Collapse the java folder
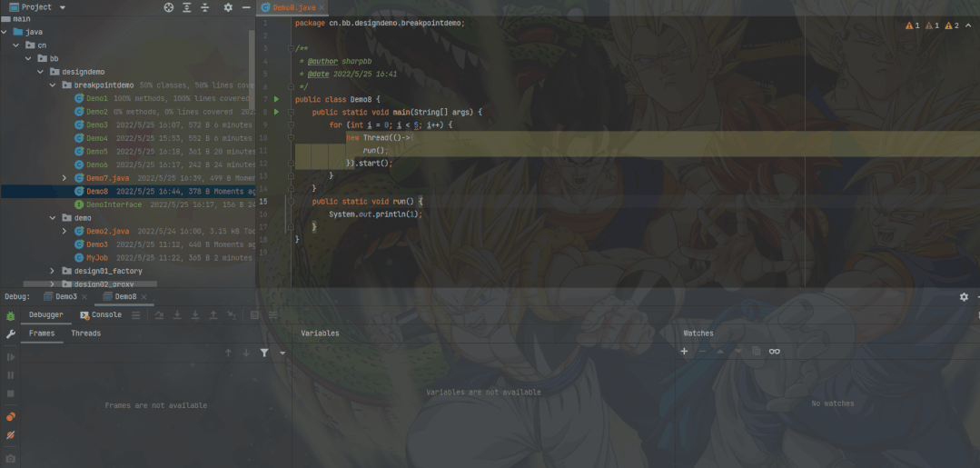The height and width of the screenshot is (468, 980). [x=5, y=32]
